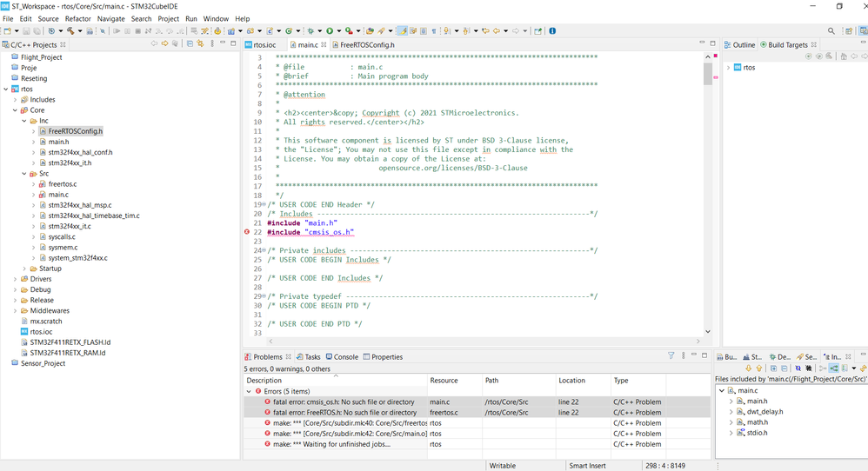The height and width of the screenshot is (471, 868).
Task: Toggle Show Files Included button in Include Browser
Action: (x=834, y=368)
